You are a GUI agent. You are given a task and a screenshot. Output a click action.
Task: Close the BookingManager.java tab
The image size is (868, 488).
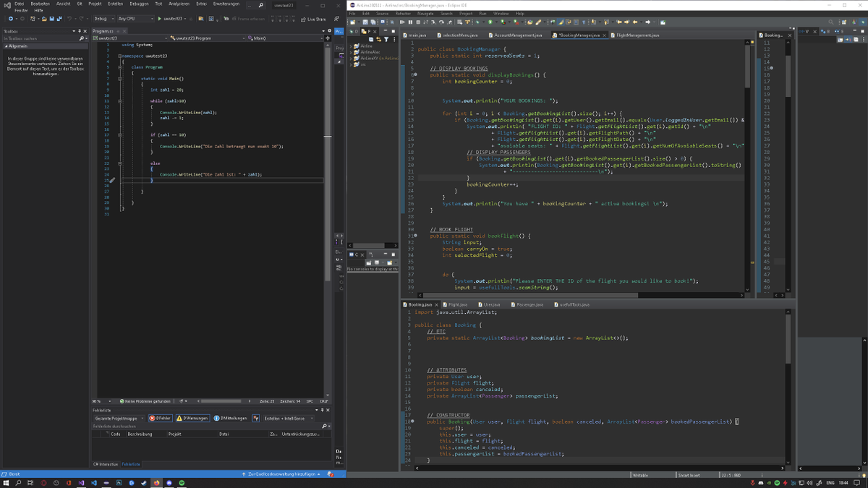(604, 35)
